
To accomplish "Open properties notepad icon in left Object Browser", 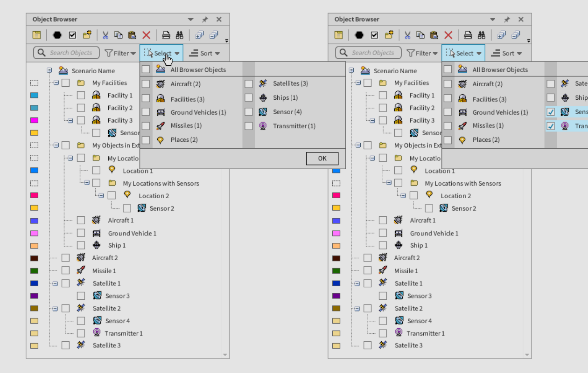I will (x=36, y=35).
